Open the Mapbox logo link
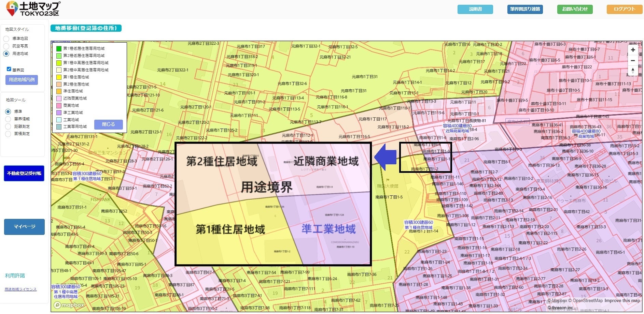The width and height of the screenshot is (644, 314). (x=69, y=305)
